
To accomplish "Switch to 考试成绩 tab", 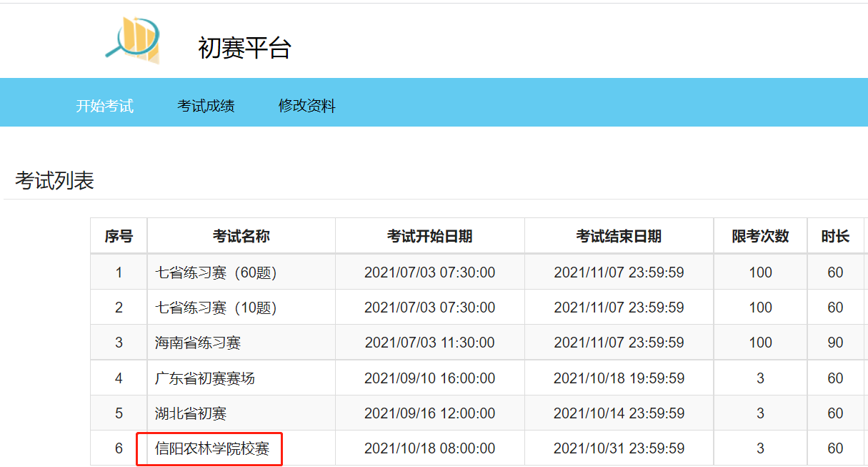I will 206,106.
